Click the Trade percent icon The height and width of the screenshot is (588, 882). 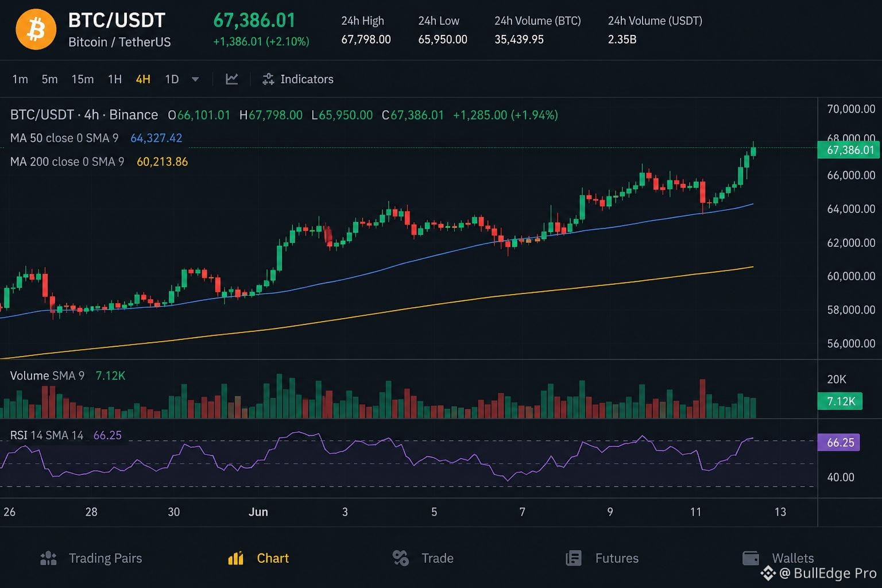pos(401,558)
